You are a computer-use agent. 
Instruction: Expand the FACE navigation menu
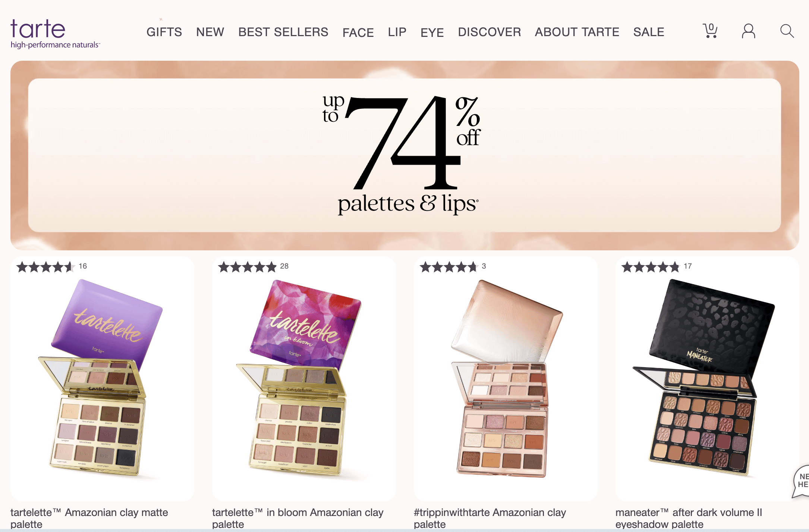[358, 32]
